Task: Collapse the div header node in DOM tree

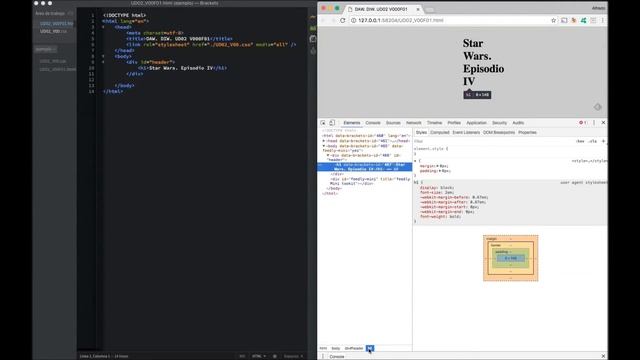Action: (x=328, y=155)
